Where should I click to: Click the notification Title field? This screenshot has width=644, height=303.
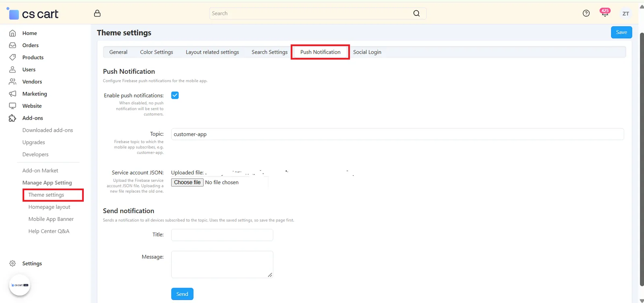[x=222, y=235]
